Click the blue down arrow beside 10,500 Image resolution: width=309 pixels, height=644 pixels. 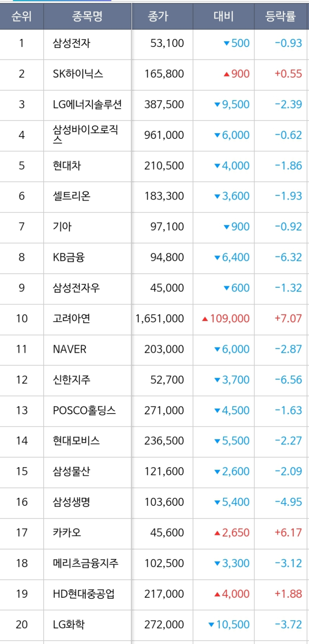coord(211,625)
